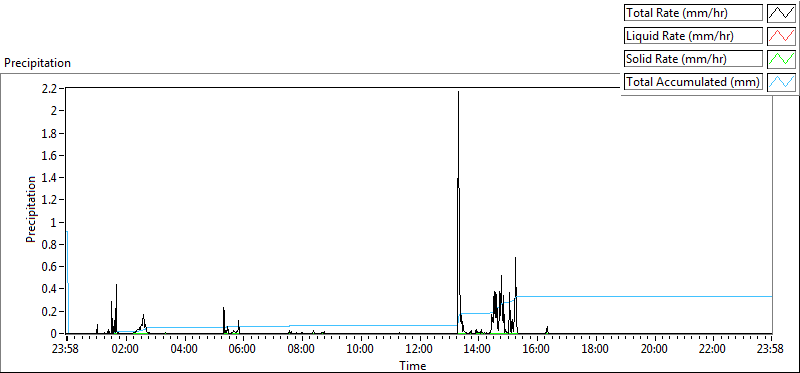Click the Precipitation chart title

coord(37,63)
